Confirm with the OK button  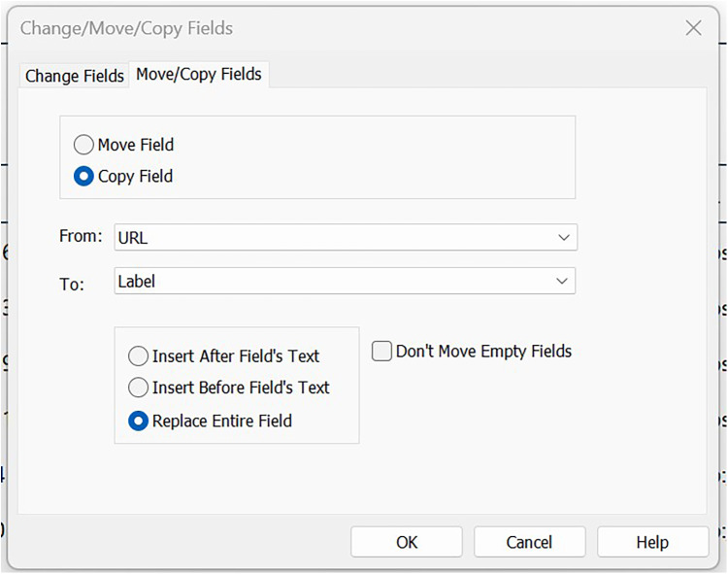[407, 542]
